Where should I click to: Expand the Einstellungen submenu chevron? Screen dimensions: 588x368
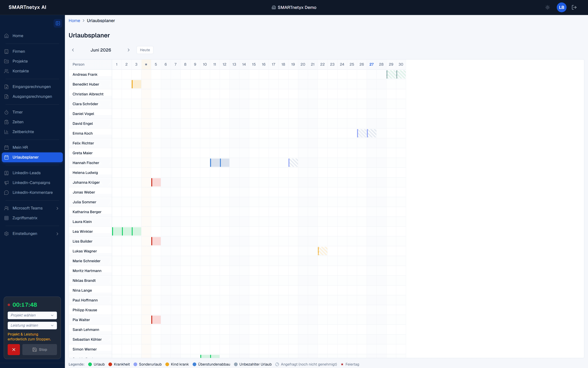(57, 234)
